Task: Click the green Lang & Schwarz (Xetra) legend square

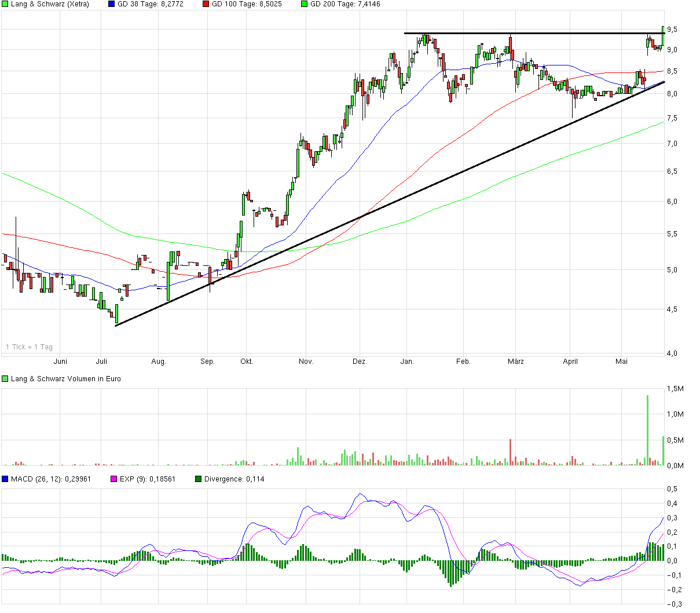Action: pyautogui.click(x=5, y=4)
